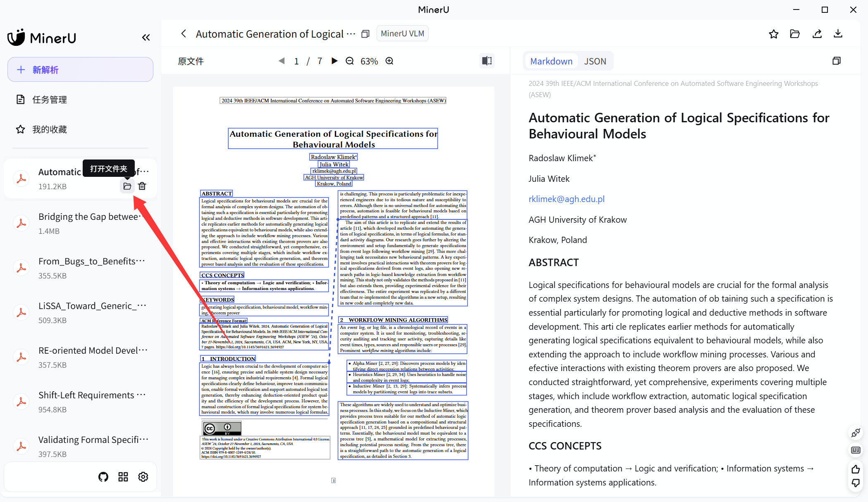This screenshot has width=868, height=502.
Task: Click the MinerU VLM model tag
Action: 402,33
